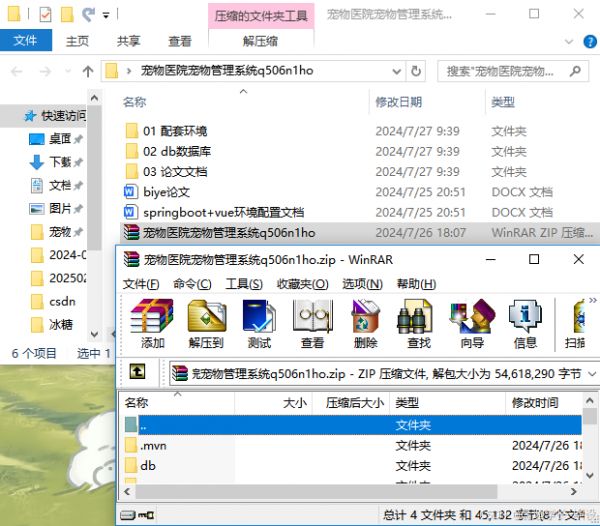Screen dimensions: 600x526
Task: Click the Explorer forward arrow
Action: [46, 71]
